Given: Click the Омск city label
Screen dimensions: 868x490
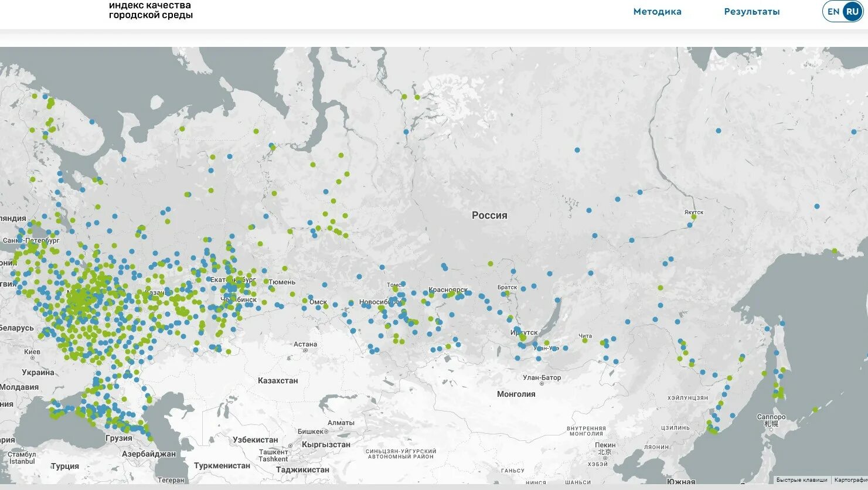Looking at the screenshot, I should [318, 302].
